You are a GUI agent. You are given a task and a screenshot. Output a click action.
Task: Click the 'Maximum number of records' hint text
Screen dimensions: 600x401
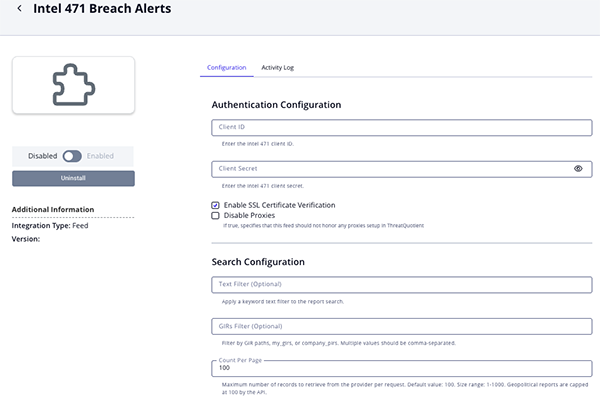[x=405, y=388]
